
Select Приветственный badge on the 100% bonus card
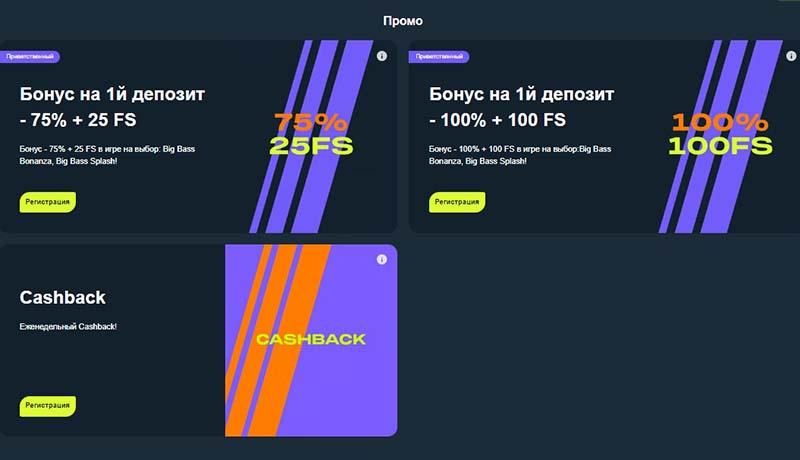coord(439,57)
